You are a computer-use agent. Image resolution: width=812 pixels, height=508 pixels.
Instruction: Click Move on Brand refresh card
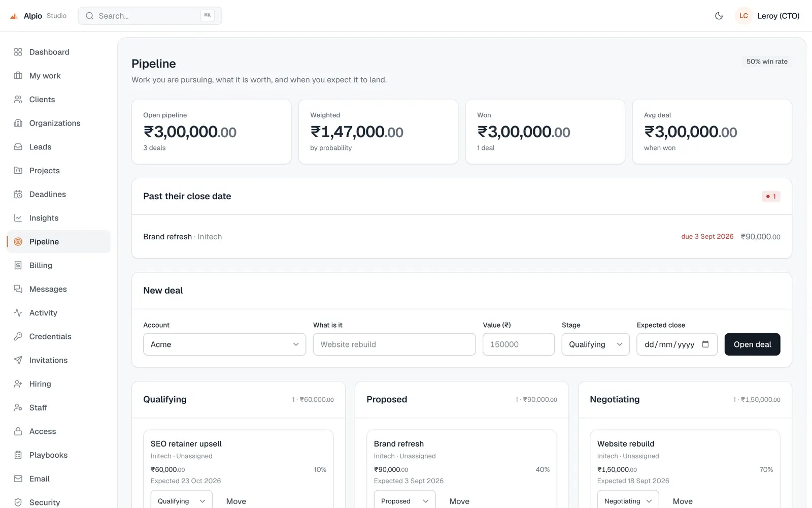point(459,501)
